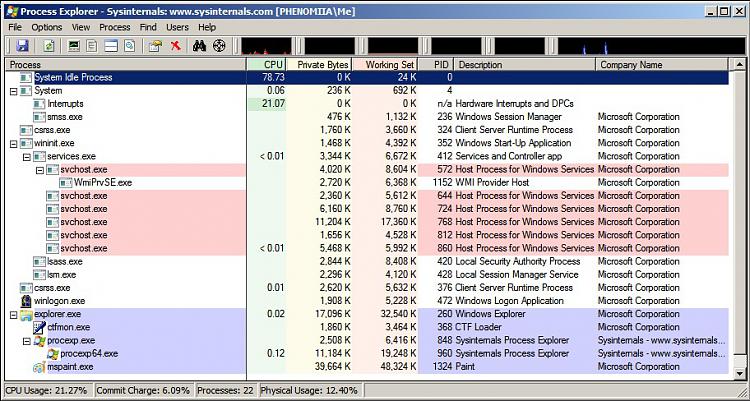Viewport: 750px width, 401px height.
Task: Click the Process Explorer title bar icon
Action: [x=12, y=11]
